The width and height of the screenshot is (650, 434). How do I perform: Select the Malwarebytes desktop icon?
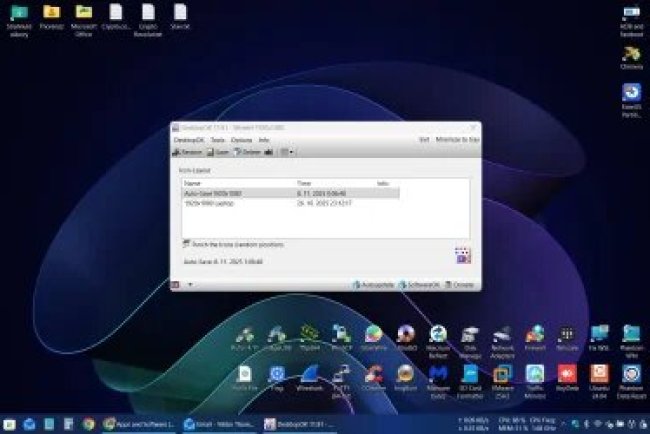(x=438, y=382)
